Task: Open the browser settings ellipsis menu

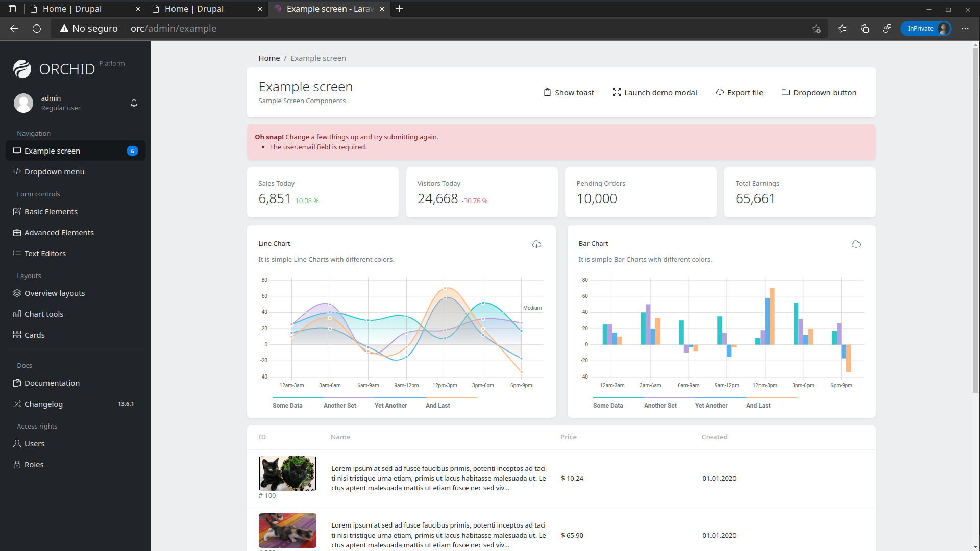Action: pos(965,29)
